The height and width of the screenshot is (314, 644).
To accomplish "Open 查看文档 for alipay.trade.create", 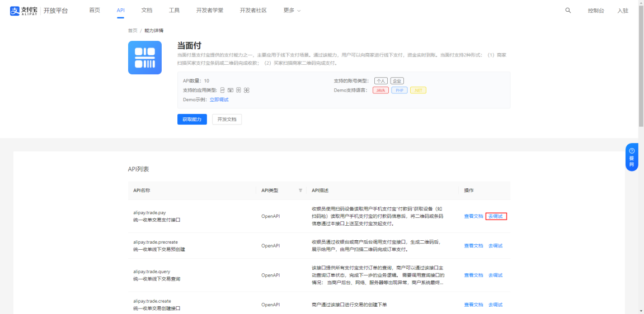I will (473, 305).
